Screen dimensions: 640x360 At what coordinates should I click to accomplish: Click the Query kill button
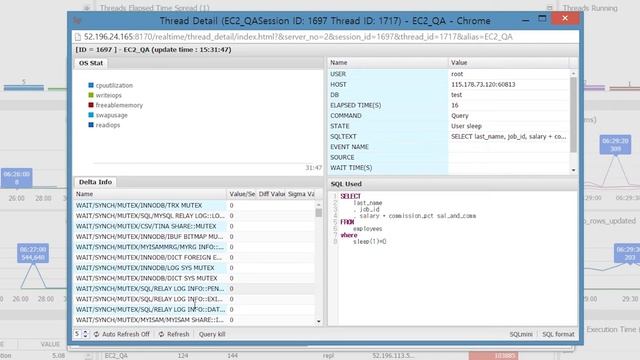click(212, 334)
